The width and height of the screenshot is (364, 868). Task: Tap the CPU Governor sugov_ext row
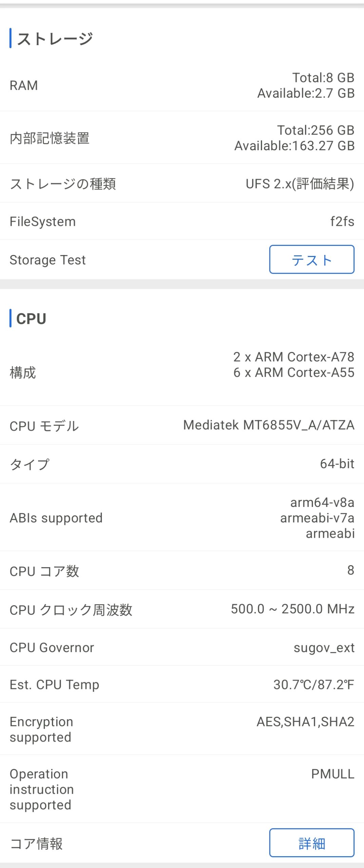click(182, 647)
